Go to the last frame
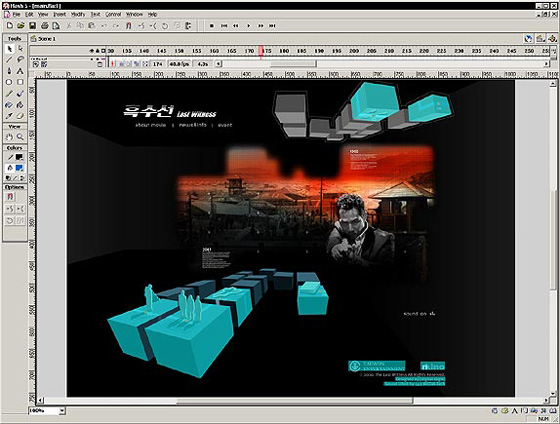The width and height of the screenshot is (560, 424). [272, 26]
